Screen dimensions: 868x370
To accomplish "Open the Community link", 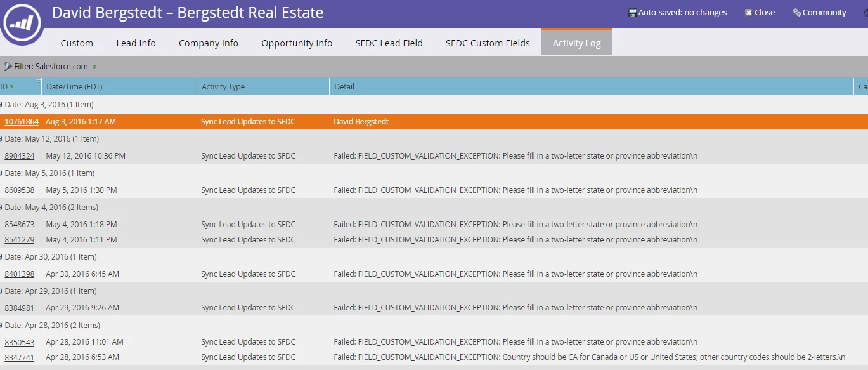I will (819, 13).
